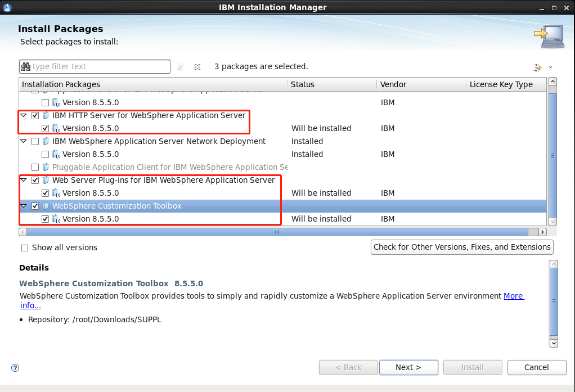The image size is (575, 392).
Task: Sort by Installation Packages column header
Action: click(x=153, y=84)
